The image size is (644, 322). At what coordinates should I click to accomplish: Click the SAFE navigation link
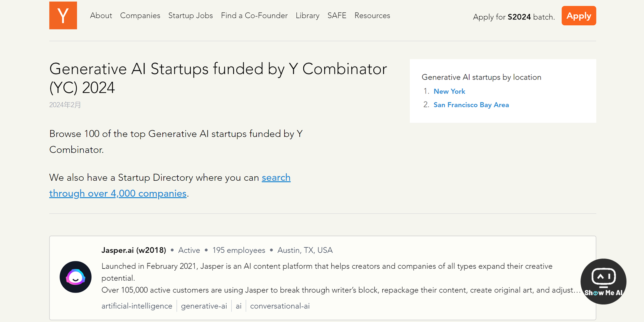pos(337,16)
